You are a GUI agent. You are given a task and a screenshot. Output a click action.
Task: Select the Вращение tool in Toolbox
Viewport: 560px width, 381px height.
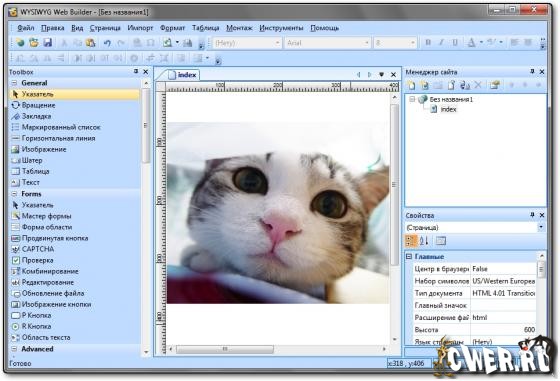(39, 105)
